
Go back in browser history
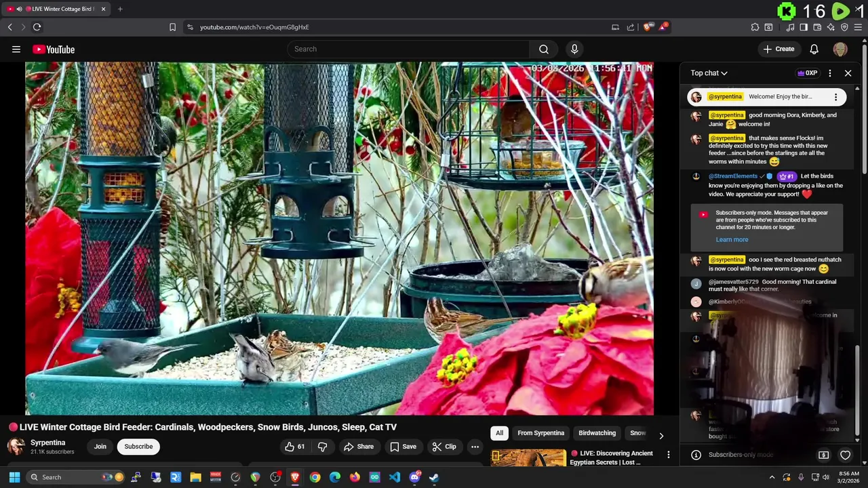click(9, 27)
